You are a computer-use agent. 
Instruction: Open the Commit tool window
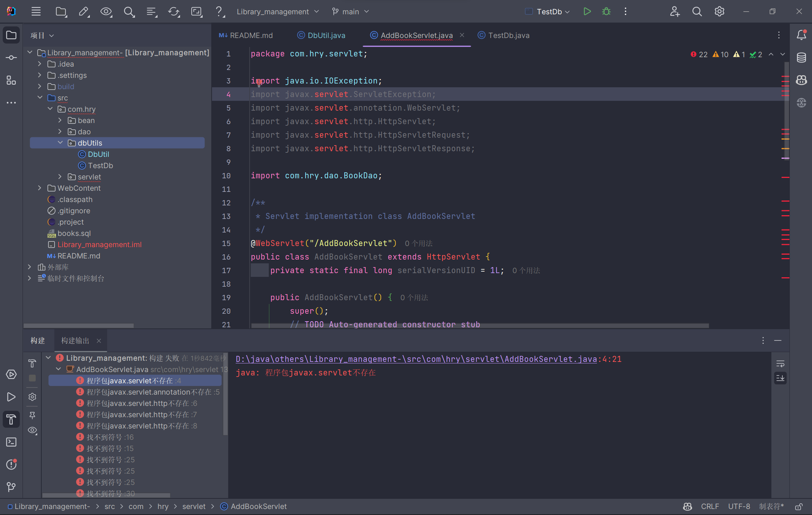tap(11, 58)
